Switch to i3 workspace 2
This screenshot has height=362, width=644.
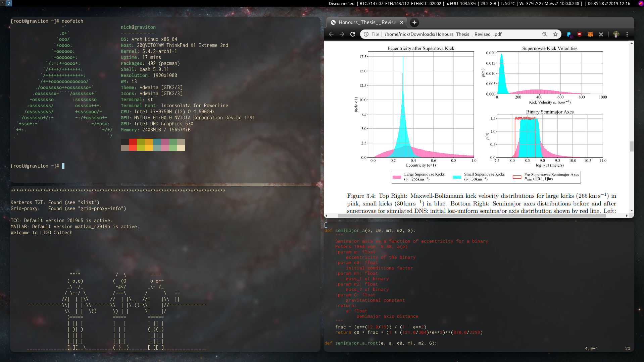[9, 3]
